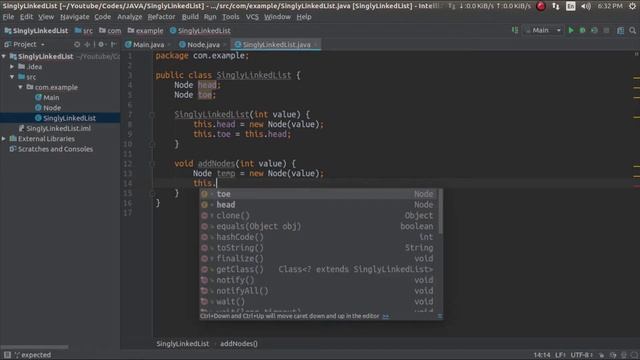Viewport: 640px width, 360px height.
Task: Click the grey Stop process icon
Action: 607,30
